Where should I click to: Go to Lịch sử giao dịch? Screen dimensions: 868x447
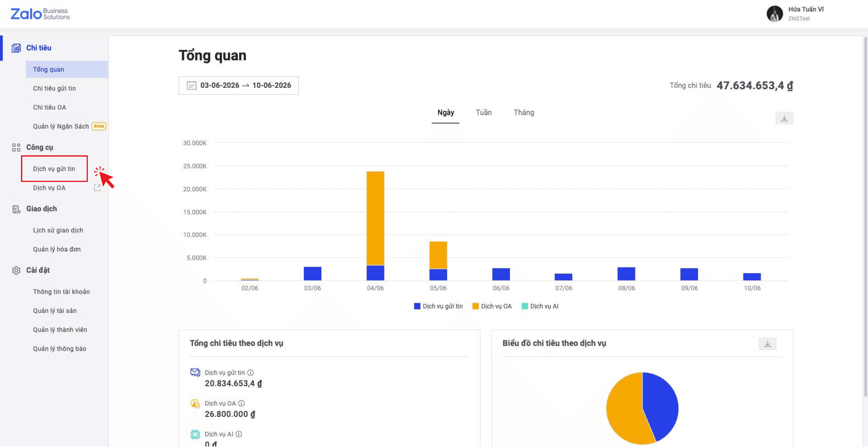58,230
